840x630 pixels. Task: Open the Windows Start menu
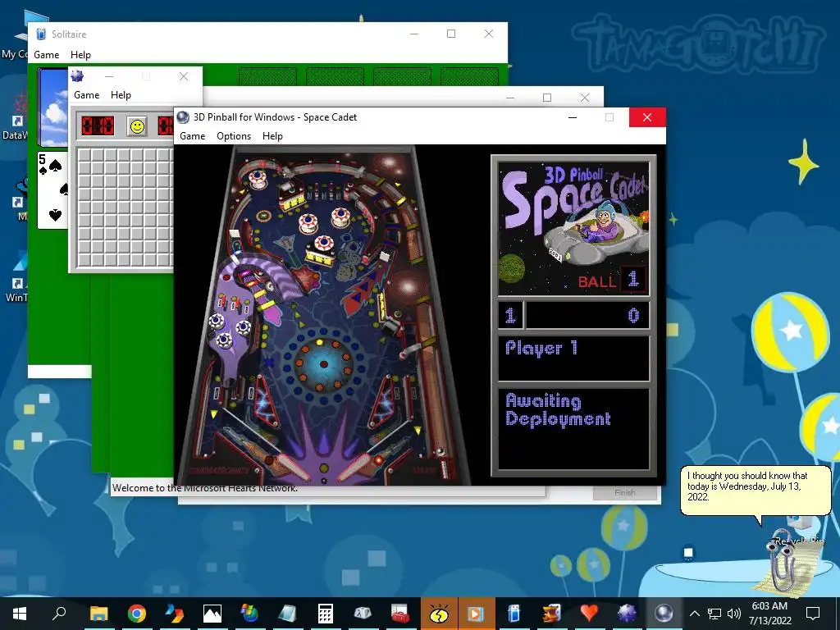[20, 614]
